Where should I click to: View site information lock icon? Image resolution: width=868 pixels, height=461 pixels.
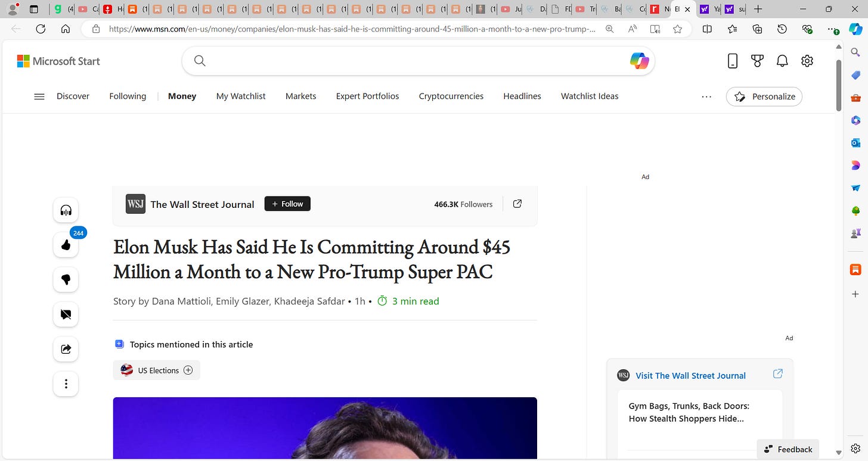[96, 29]
